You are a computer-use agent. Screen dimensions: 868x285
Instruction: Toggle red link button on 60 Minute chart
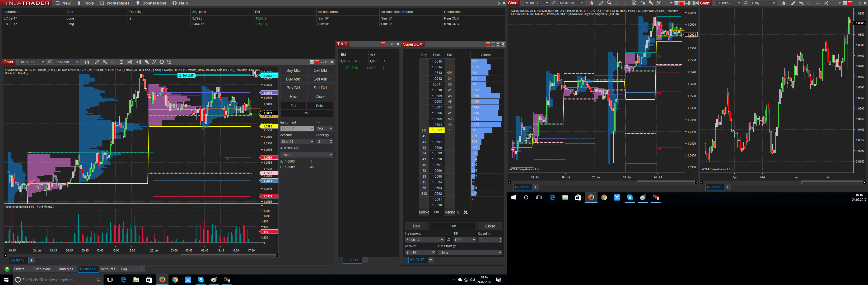(x=681, y=3)
